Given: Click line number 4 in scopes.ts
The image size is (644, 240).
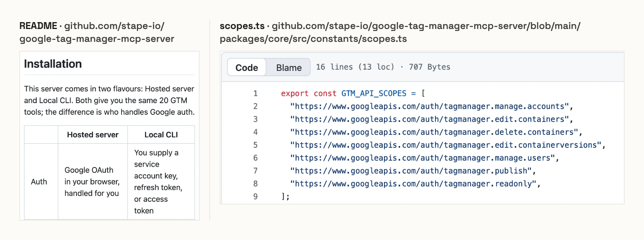Looking at the screenshot, I should [x=255, y=132].
